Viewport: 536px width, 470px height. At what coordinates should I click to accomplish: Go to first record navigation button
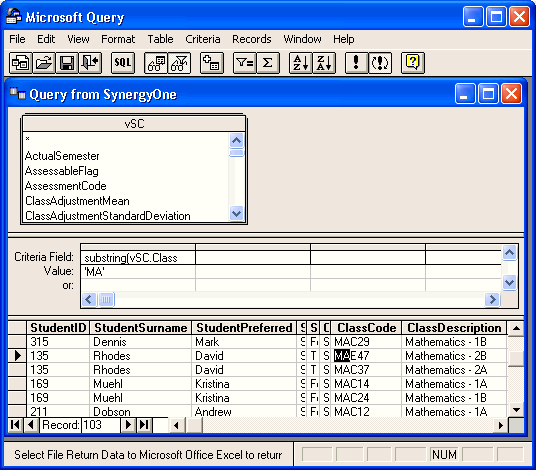click(15, 425)
